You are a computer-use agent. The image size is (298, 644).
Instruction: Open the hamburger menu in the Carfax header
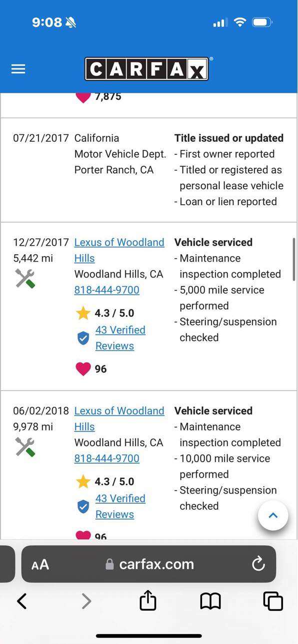tap(18, 69)
